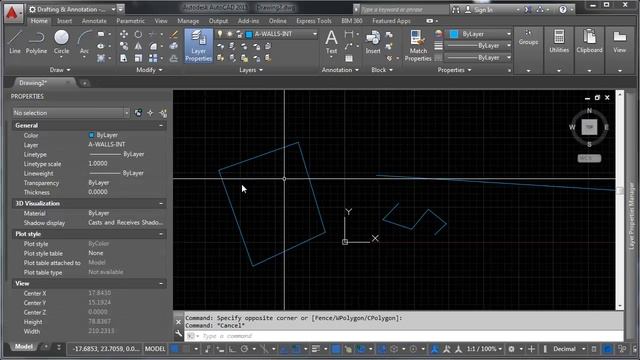Viewport: 640px width, 360px height.
Task: Click the Match Properties tool
Action: point(418,46)
